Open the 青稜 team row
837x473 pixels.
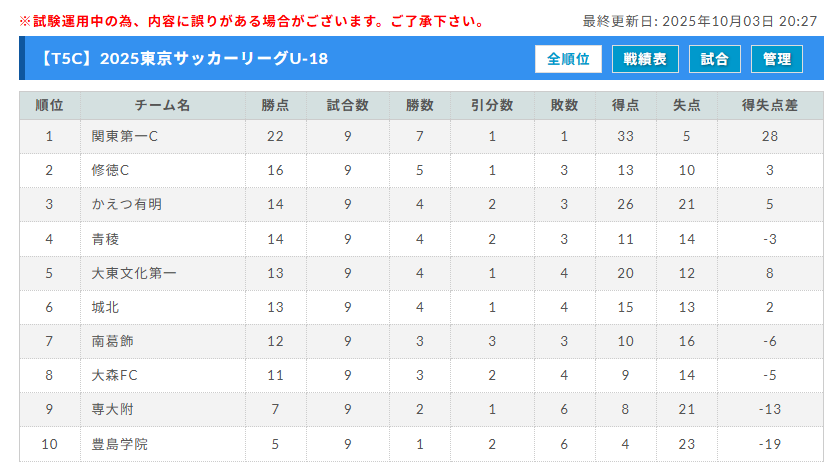coord(105,239)
